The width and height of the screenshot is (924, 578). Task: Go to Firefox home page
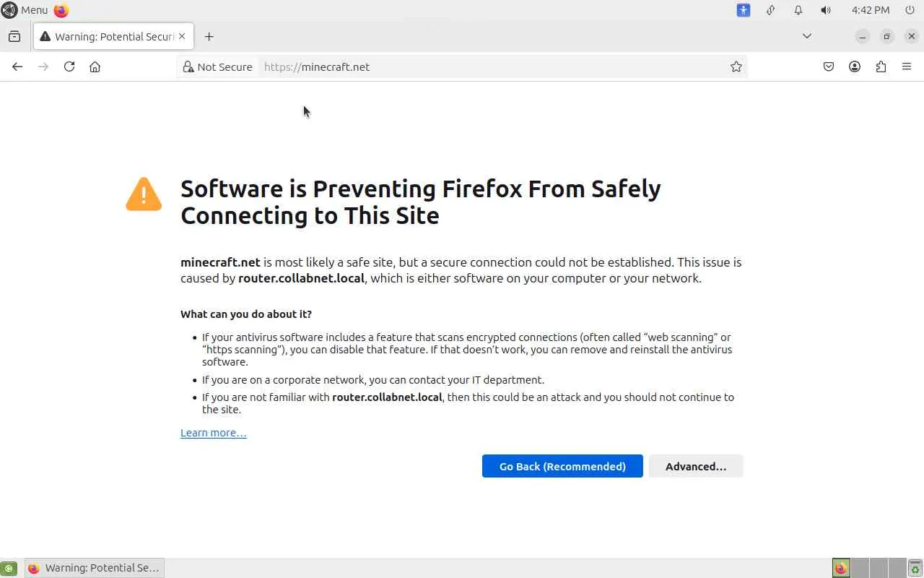(x=95, y=66)
